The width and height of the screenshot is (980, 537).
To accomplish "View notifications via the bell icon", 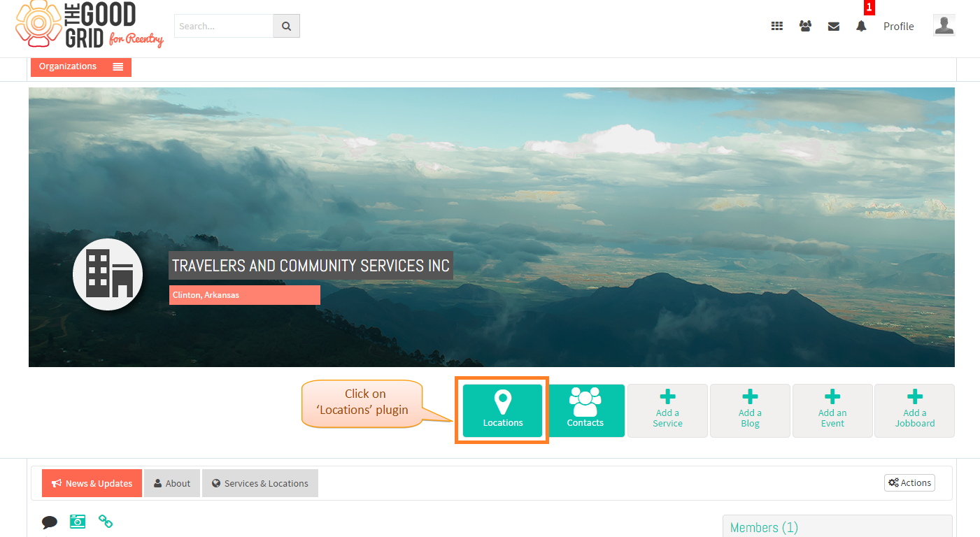I will (861, 26).
